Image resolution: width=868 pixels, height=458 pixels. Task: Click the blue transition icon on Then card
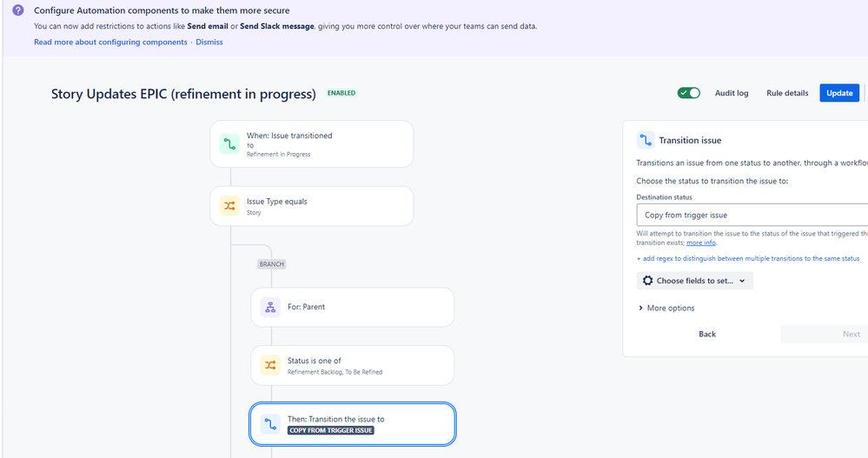[270, 424]
